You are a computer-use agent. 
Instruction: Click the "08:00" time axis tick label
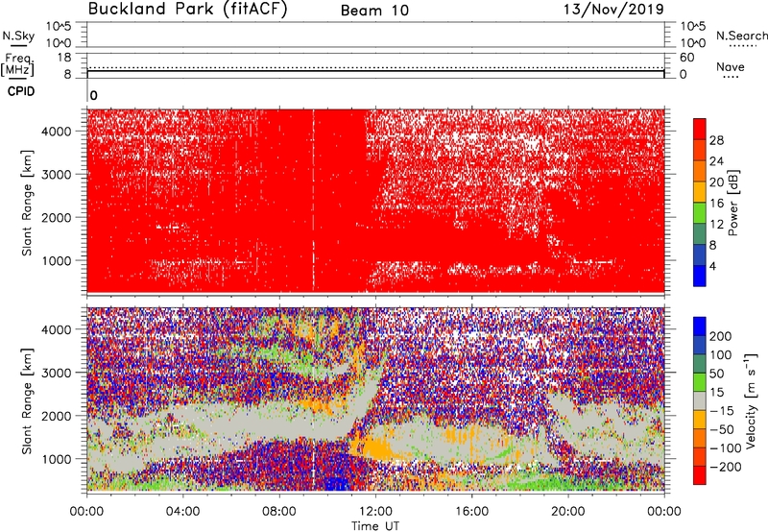pyautogui.click(x=279, y=512)
